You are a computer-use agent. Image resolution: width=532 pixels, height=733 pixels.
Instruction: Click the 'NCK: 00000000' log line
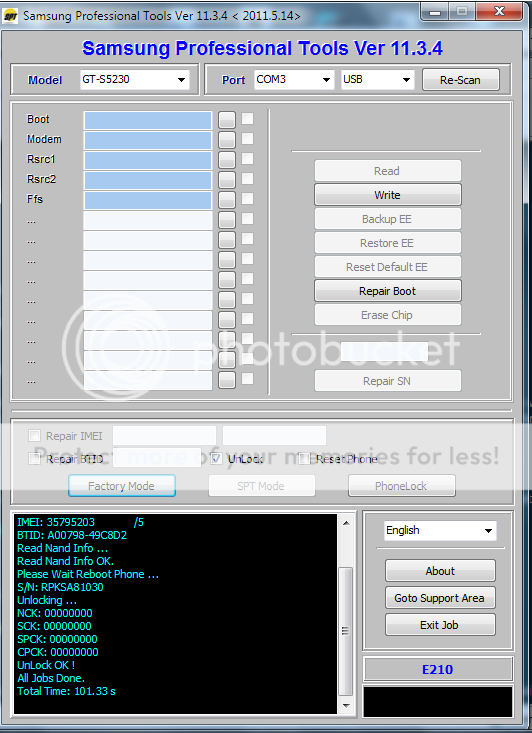(x=55, y=613)
